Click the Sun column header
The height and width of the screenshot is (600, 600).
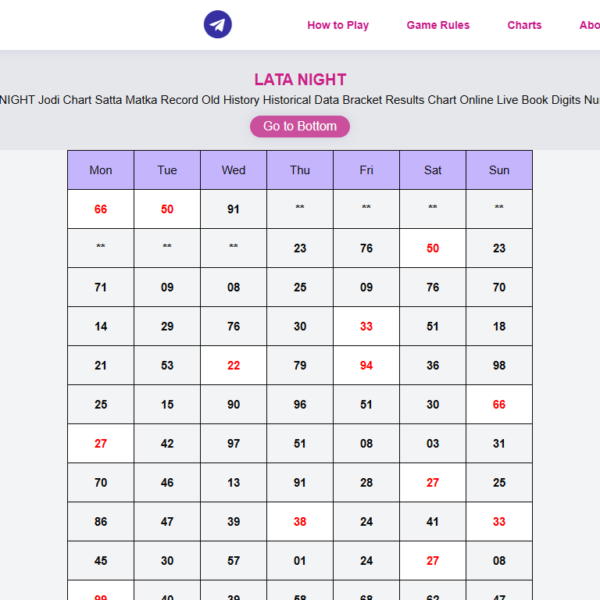click(499, 170)
